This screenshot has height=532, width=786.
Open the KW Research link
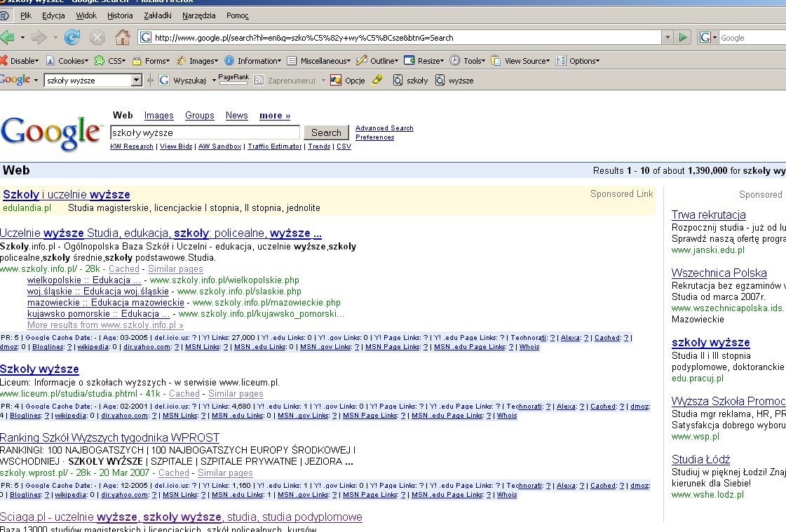[x=132, y=146]
